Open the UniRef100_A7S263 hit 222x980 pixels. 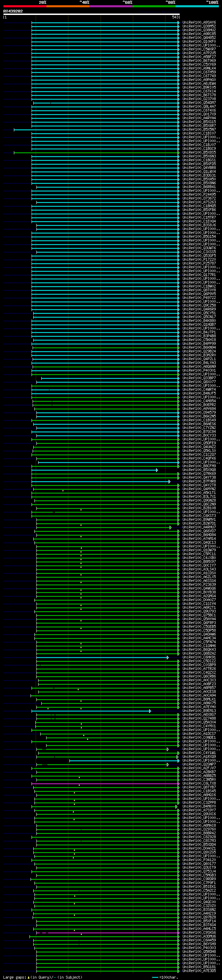click(199, 202)
